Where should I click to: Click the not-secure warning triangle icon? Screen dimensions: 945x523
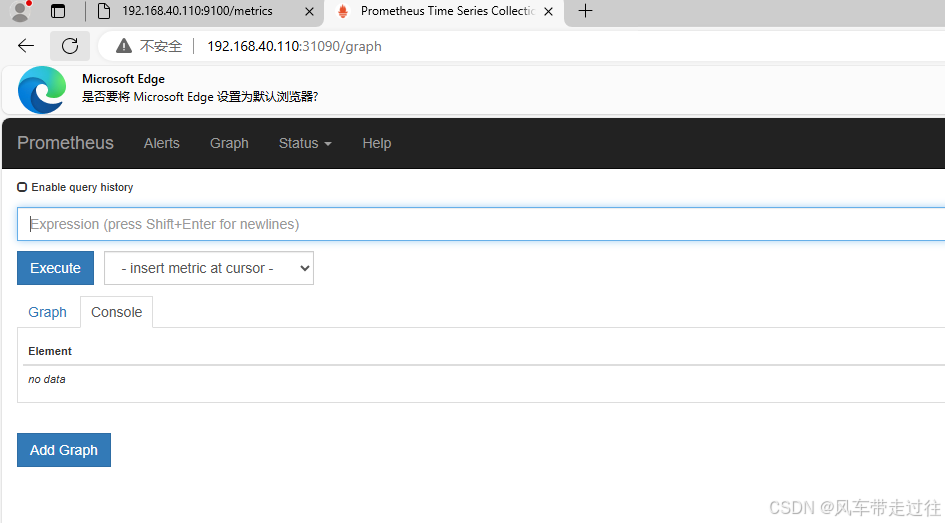pos(124,46)
